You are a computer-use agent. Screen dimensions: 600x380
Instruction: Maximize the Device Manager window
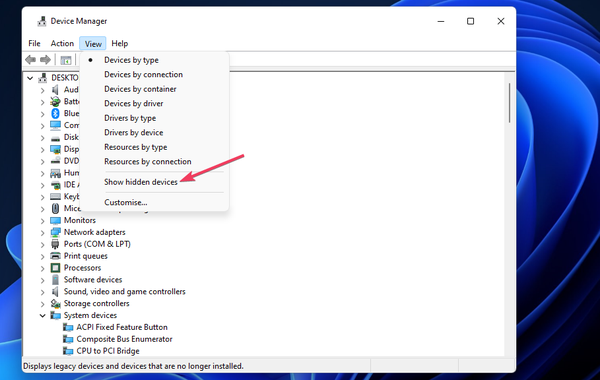(x=471, y=21)
